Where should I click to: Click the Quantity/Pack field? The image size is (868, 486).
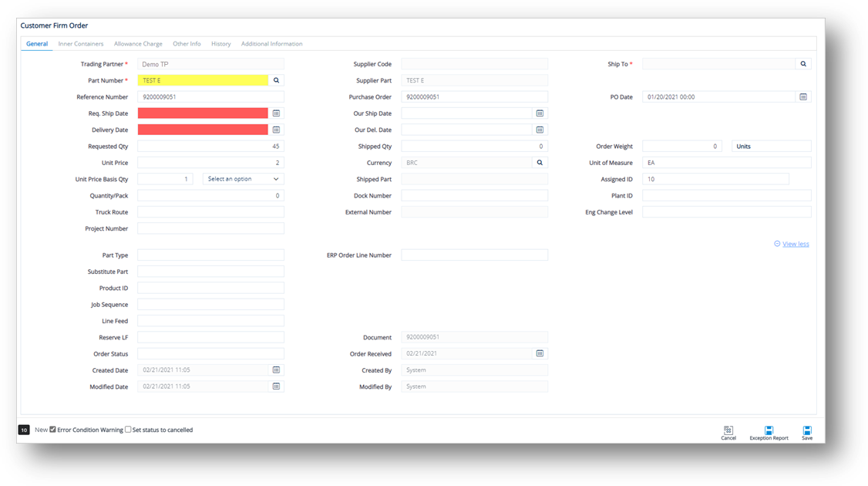point(211,196)
